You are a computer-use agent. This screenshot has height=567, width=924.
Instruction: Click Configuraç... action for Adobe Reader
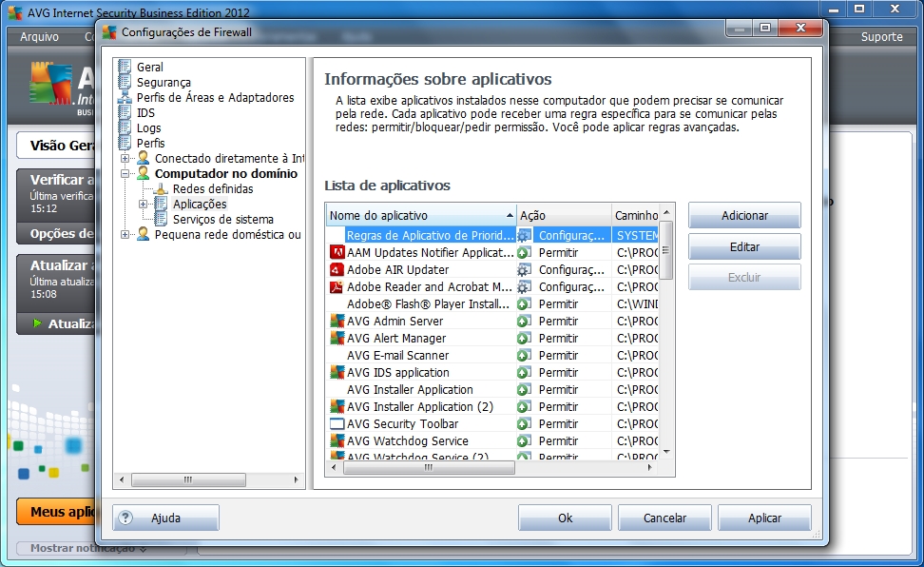571,286
